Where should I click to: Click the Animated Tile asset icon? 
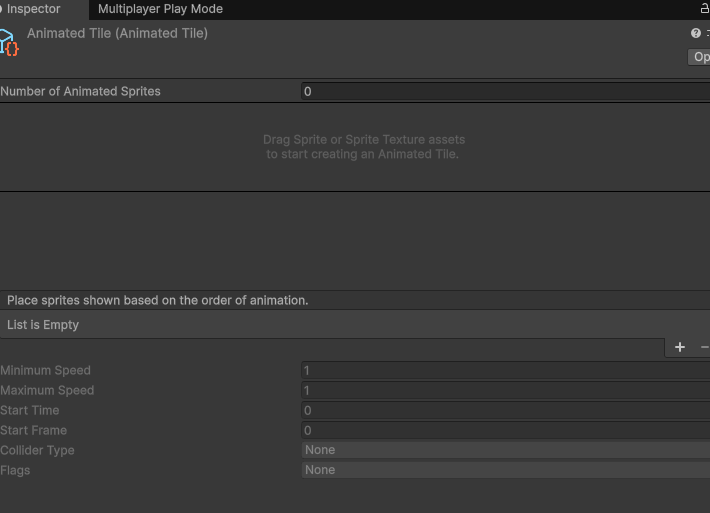pos(9,43)
